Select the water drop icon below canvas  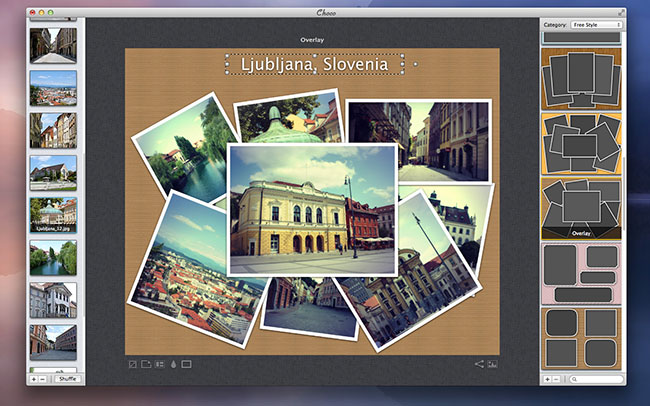coord(173,364)
